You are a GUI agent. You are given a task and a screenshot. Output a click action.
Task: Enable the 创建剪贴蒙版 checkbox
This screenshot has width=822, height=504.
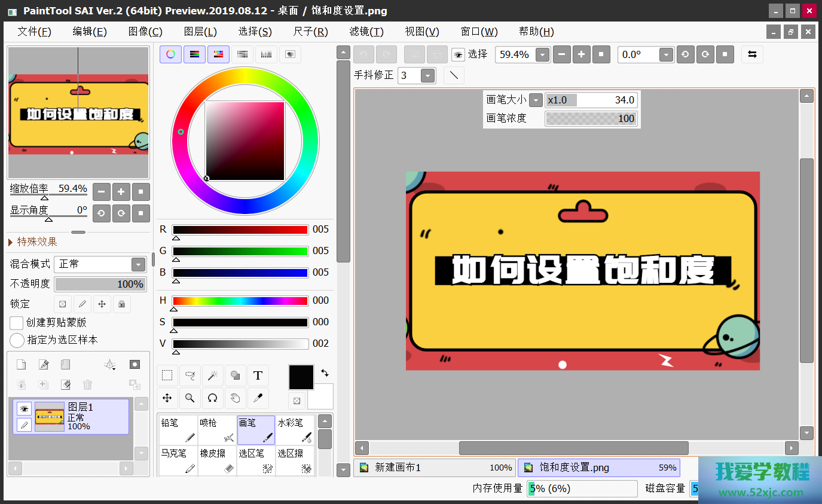[x=17, y=323]
